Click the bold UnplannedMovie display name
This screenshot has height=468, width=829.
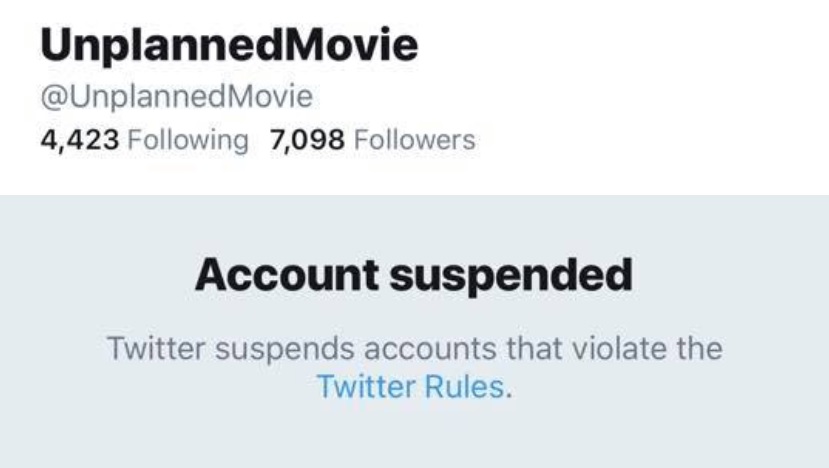point(229,44)
